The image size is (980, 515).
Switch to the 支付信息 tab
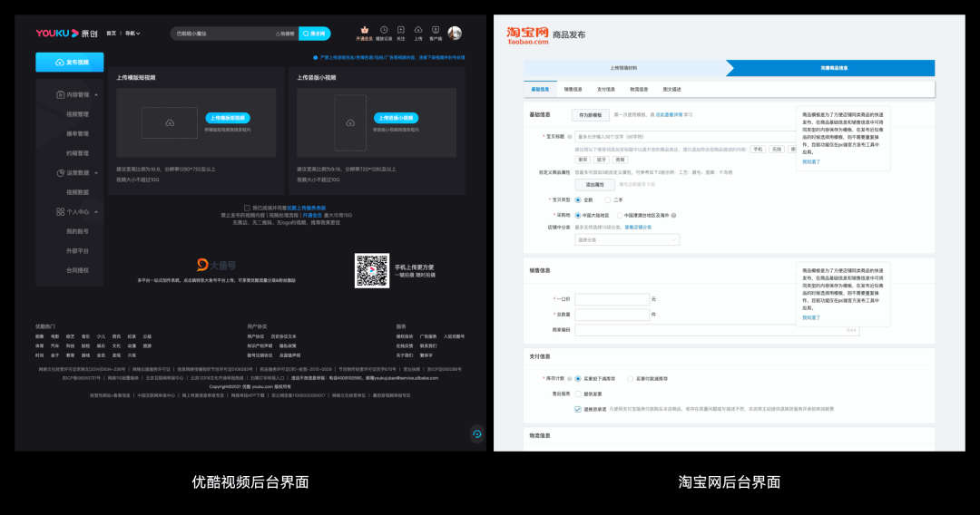click(x=605, y=89)
